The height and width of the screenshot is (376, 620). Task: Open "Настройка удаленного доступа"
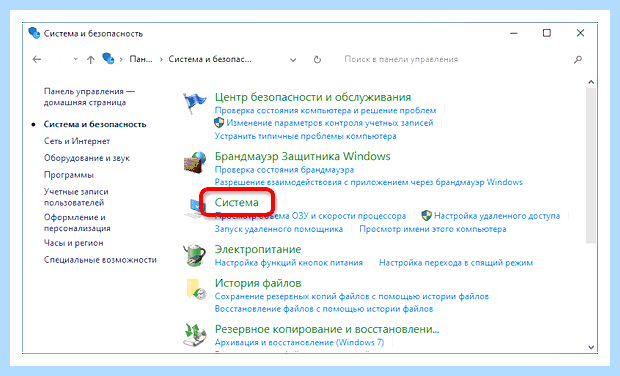(x=497, y=216)
